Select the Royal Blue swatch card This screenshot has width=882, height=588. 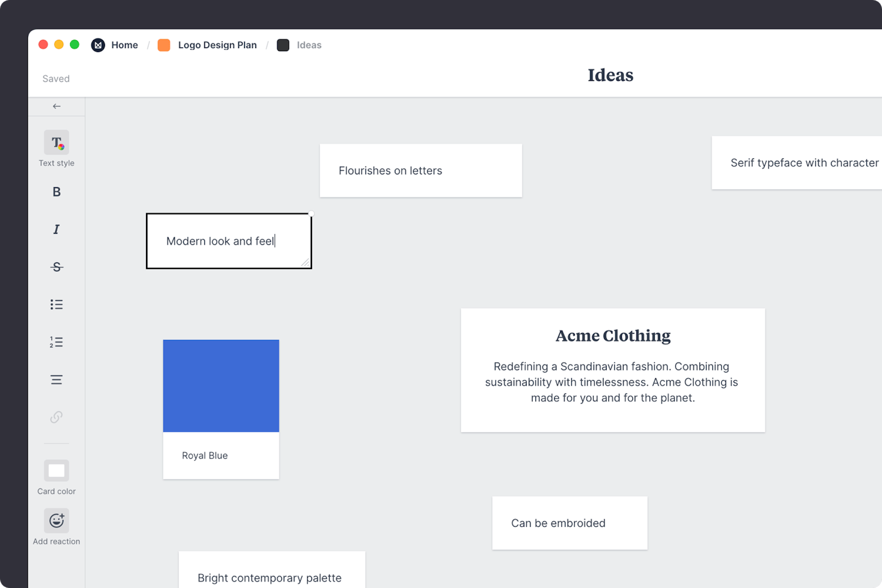point(220,409)
